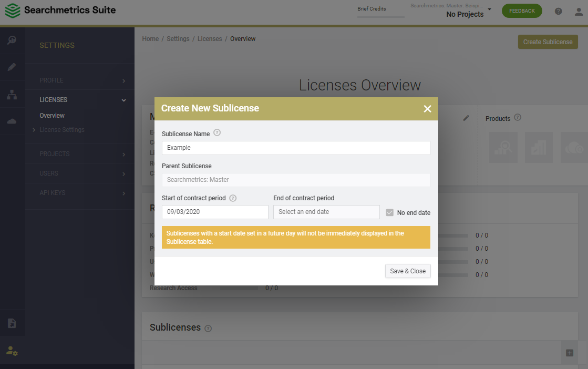Click the Brief Credits progress bar

(380, 17)
